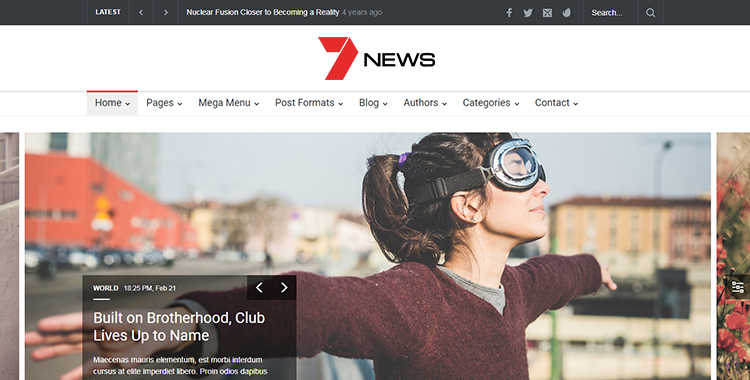The height and width of the screenshot is (380, 750).
Task: Show previous headline in the Latest ticker
Action: (141, 12)
